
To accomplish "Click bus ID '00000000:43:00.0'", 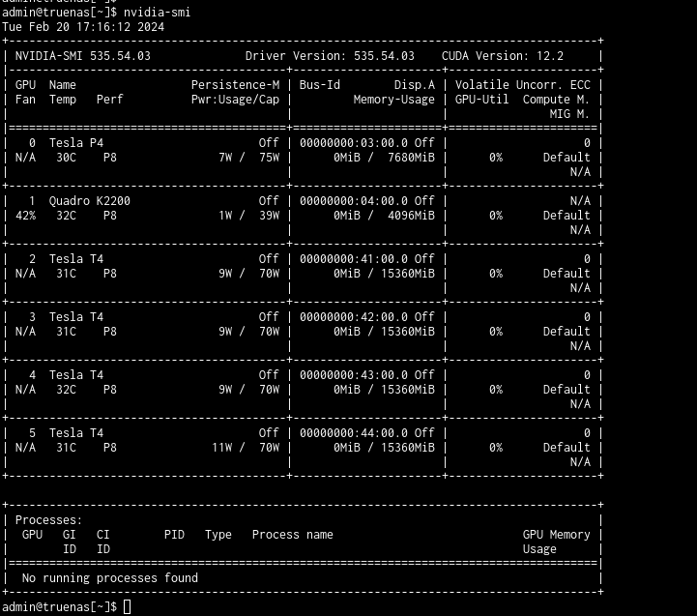I will pyautogui.click(x=354, y=375).
